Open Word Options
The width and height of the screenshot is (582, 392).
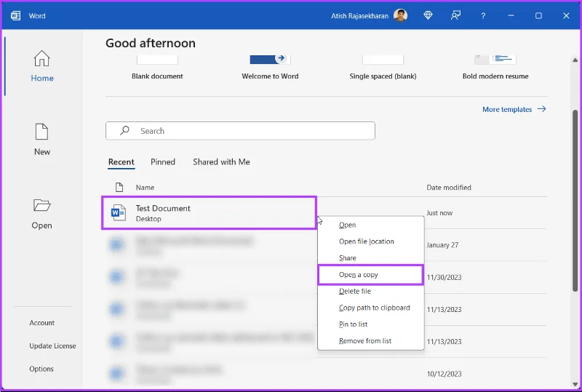pos(41,369)
